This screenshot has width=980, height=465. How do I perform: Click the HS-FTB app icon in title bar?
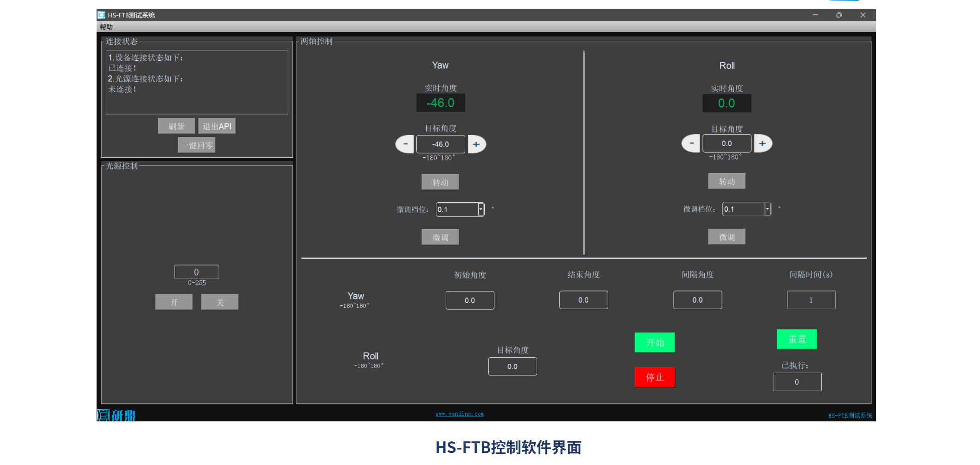[x=101, y=15]
